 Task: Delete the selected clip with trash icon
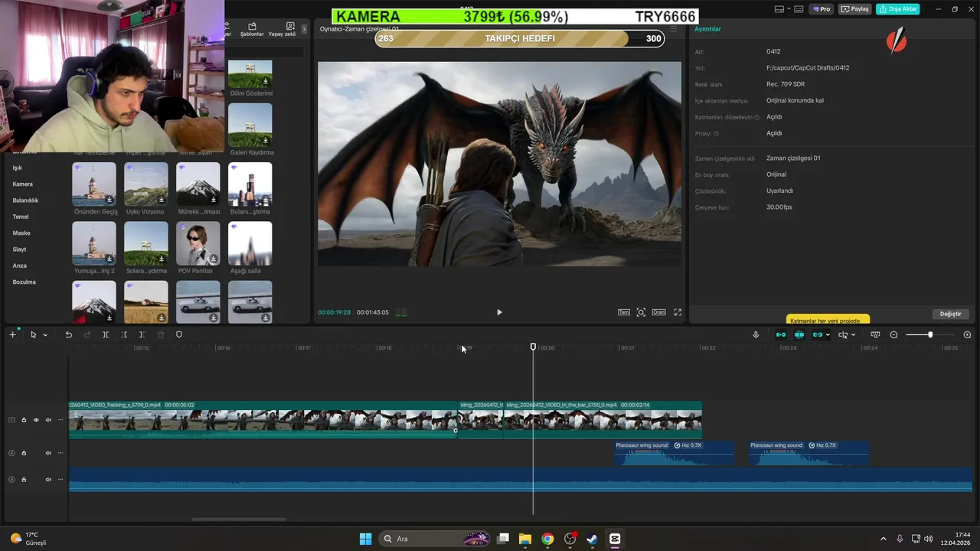coord(160,334)
